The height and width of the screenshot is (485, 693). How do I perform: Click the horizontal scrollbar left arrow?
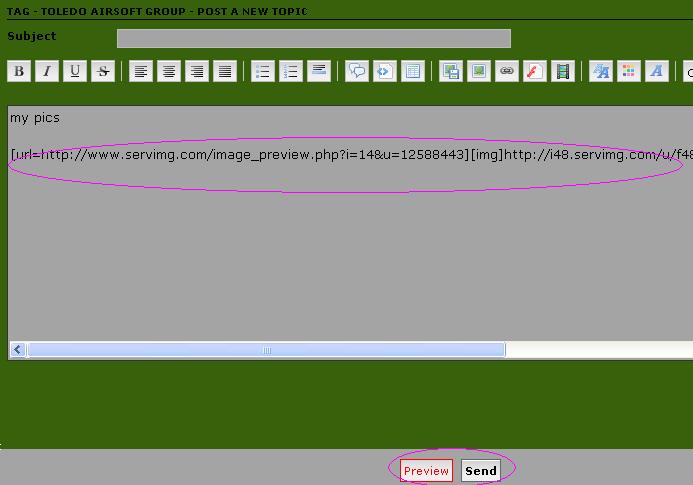18,350
